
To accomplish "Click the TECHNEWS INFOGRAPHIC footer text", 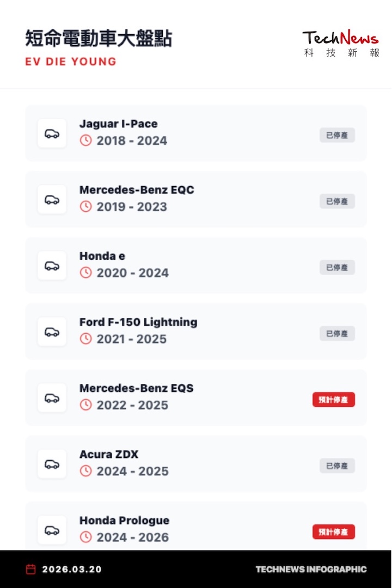I will click(x=311, y=569).
